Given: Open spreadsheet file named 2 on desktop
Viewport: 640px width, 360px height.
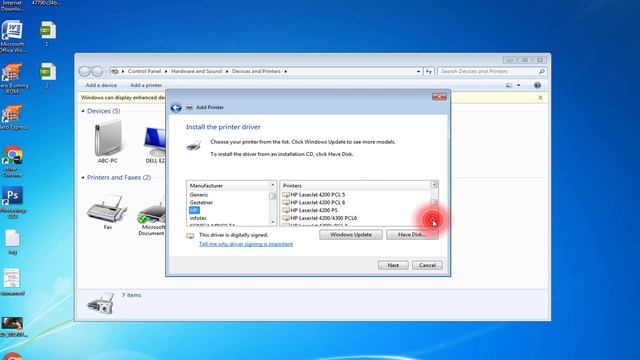Looking at the screenshot, I should tap(47, 76).
